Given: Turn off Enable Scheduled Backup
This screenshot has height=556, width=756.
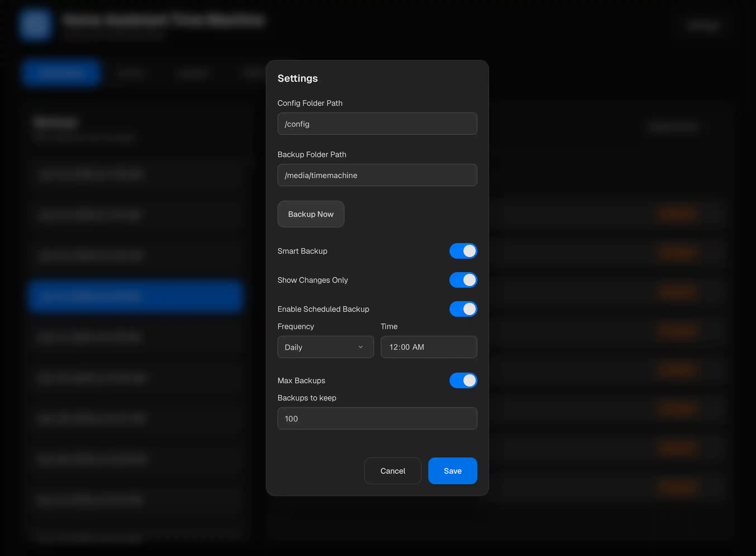Looking at the screenshot, I should [463, 309].
